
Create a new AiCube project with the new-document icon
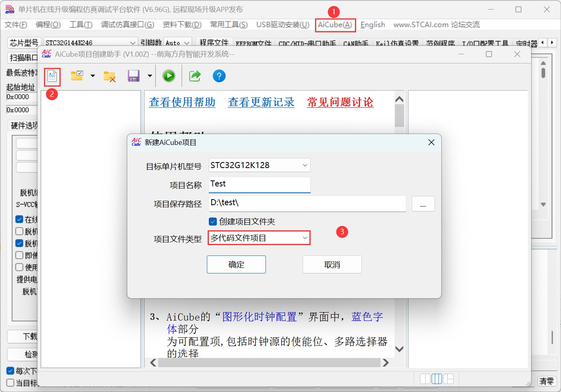click(52, 76)
